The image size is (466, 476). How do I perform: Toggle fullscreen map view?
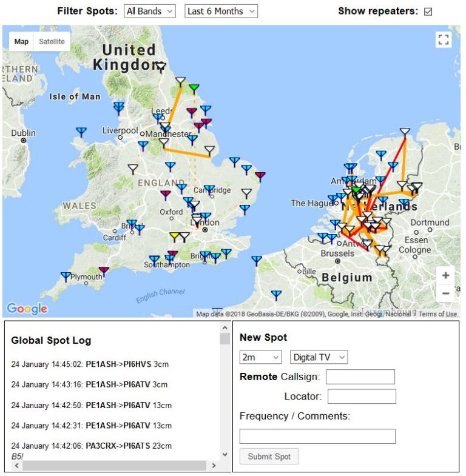point(444,40)
